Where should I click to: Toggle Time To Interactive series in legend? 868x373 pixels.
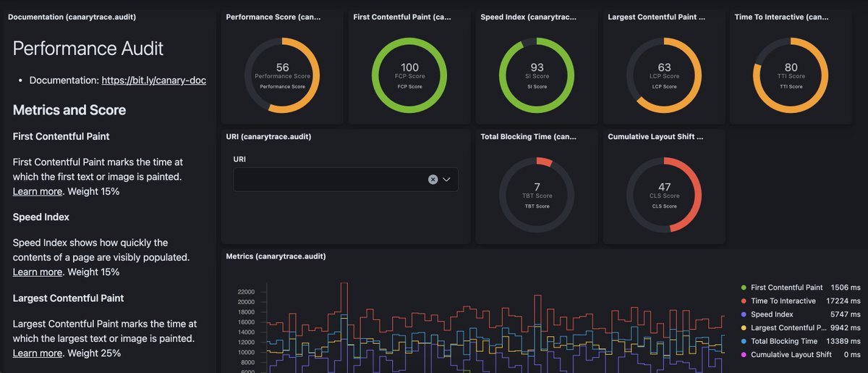[783, 301]
